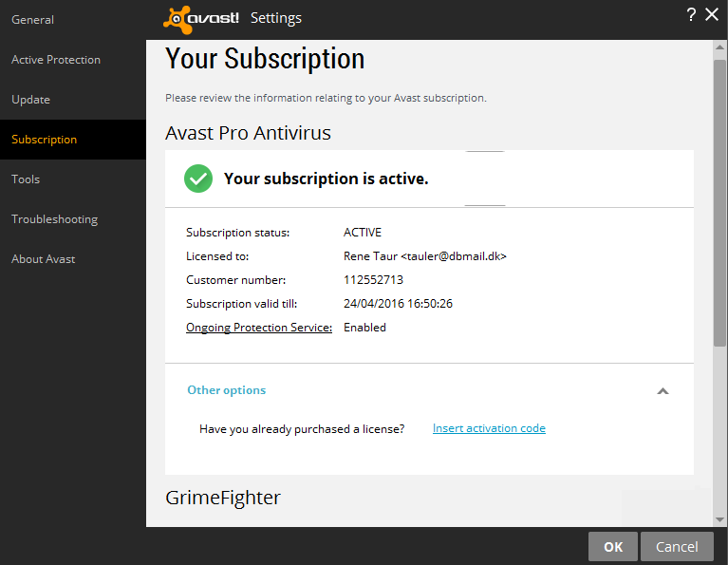Open the Insert activation code link
The width and height of the screenshot is (728, 565).
point(489,428)
